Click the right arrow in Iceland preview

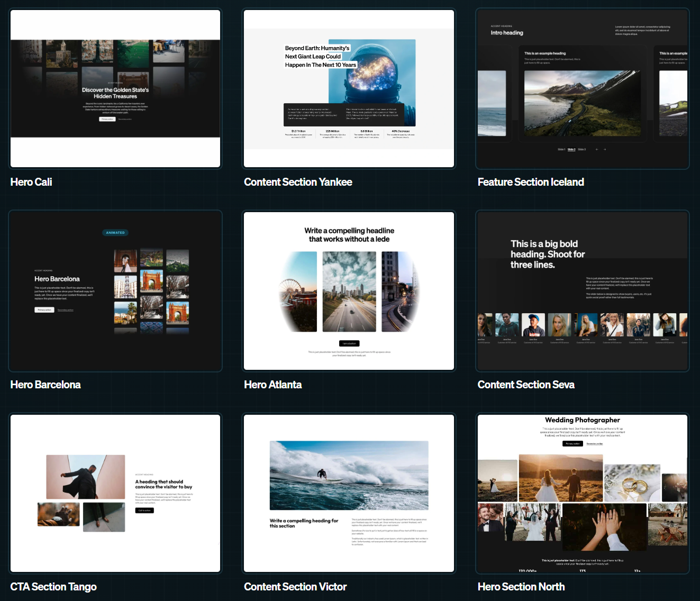coord(605,149)
